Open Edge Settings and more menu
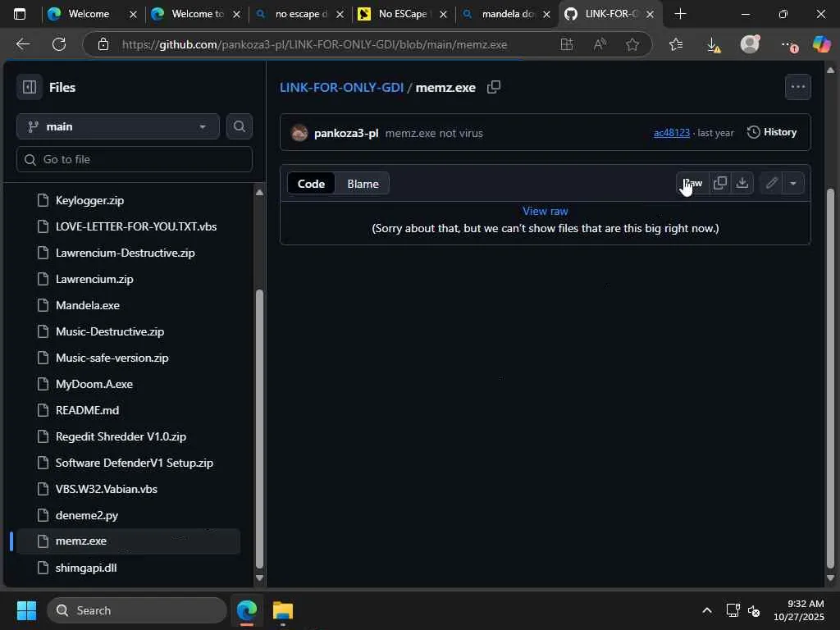This screenshot has width=840, height=630. (x=788, y=45)
